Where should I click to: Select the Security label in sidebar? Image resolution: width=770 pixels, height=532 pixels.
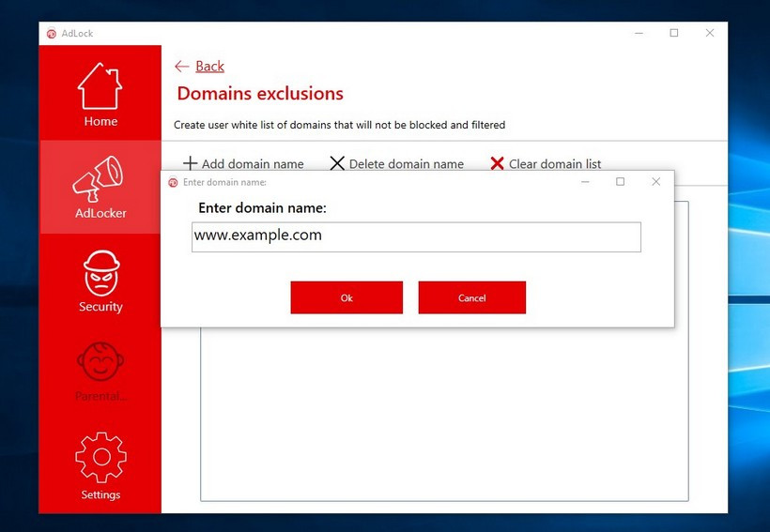click(x=100, y=307)
